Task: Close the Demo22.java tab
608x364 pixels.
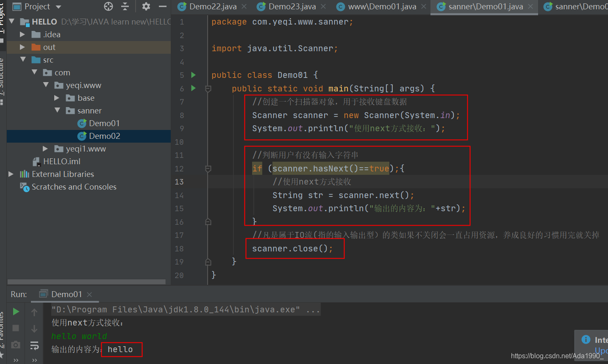Action: click(244, 6)
